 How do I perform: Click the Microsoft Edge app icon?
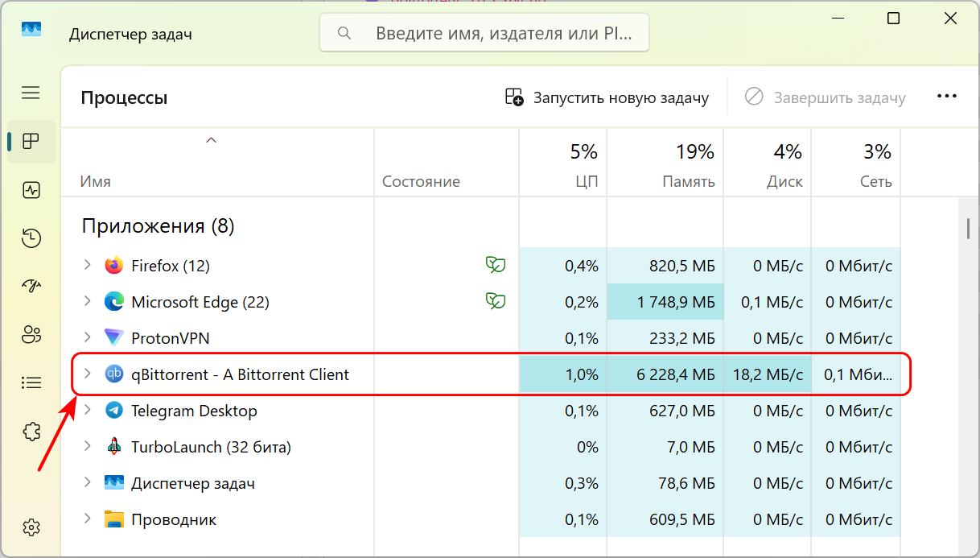[114, 302]
